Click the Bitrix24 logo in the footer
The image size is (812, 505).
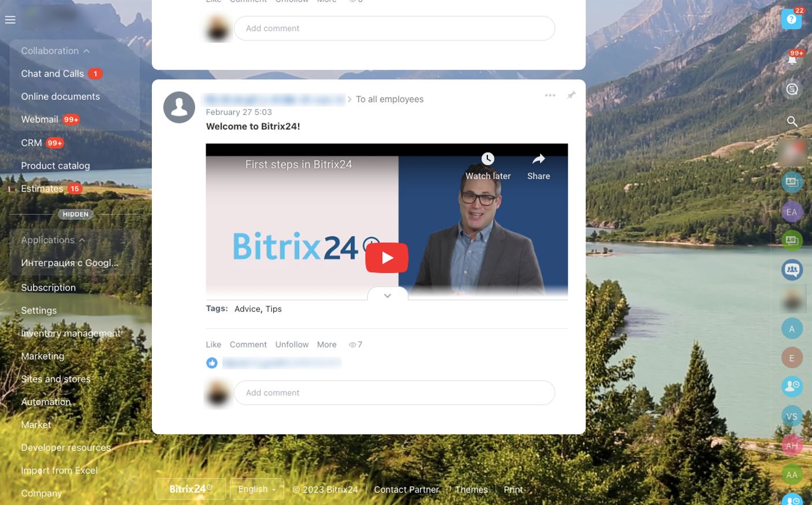pos(191,488)
